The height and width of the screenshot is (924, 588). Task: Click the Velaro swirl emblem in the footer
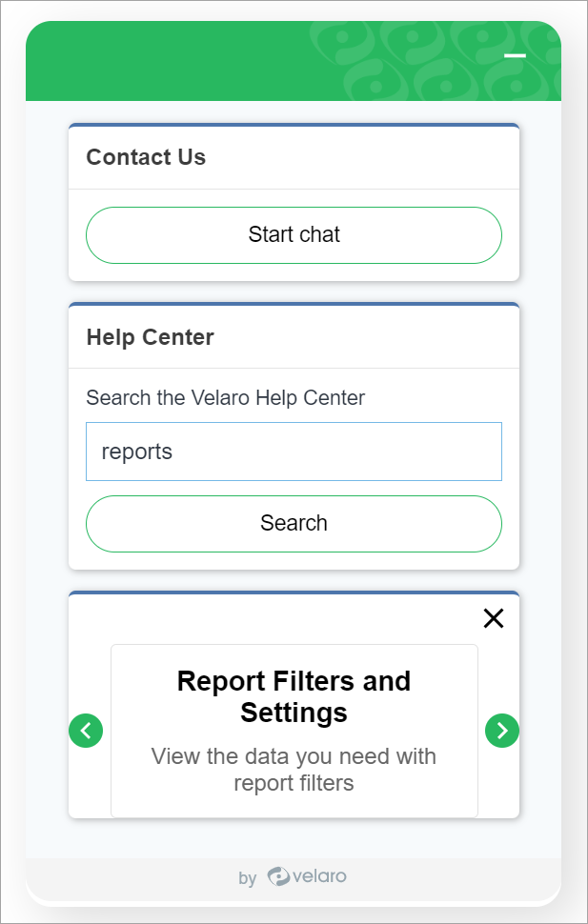[x=278, y=876]
